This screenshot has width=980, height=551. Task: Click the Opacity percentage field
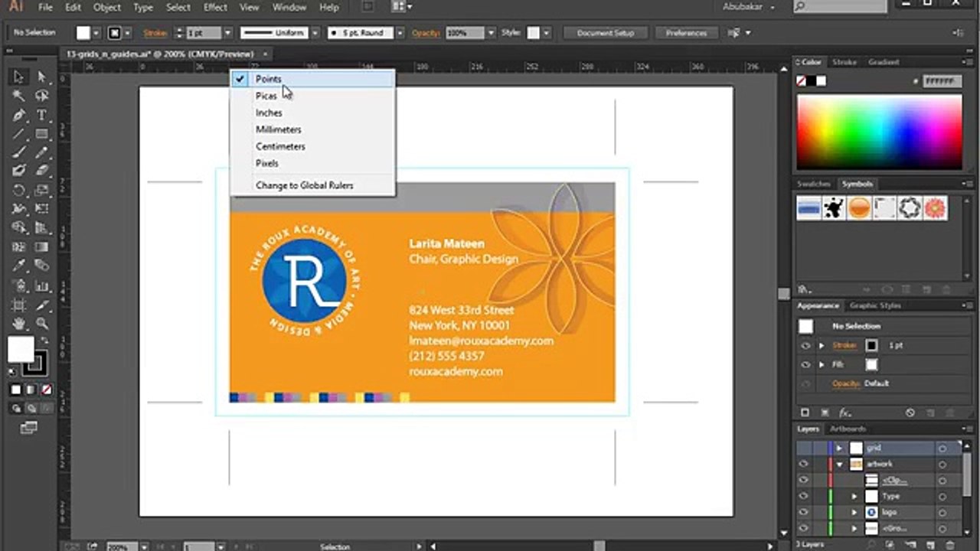coord(465,33)
